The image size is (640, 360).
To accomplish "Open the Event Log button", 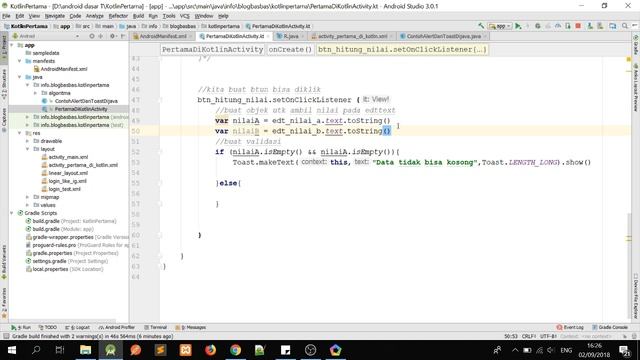I will tap(570, 327).
